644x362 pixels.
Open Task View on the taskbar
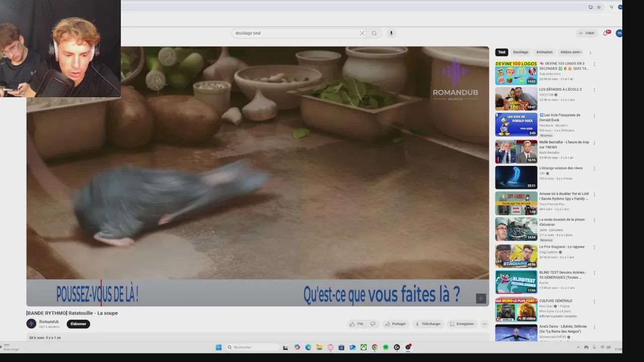(285, 347)
